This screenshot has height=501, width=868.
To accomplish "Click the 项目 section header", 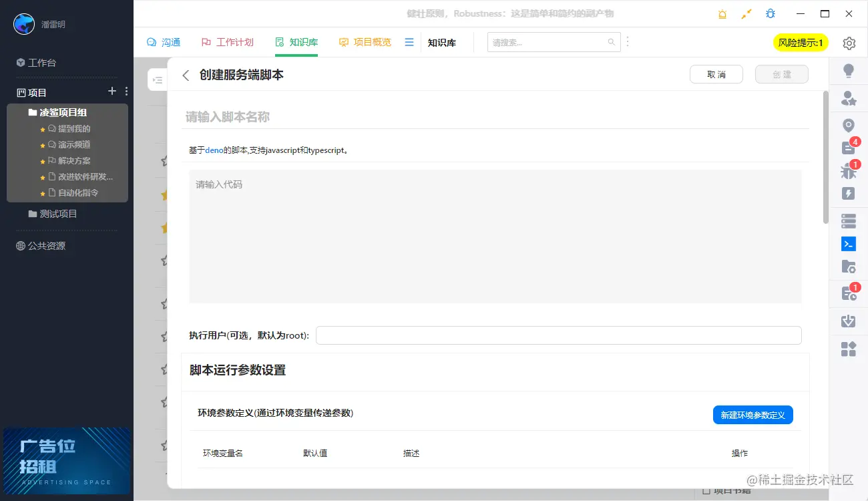I will 31,93.
